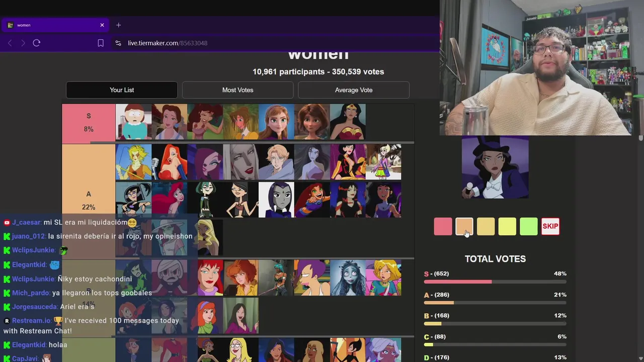Click chat username juano_012

[28, 236]
